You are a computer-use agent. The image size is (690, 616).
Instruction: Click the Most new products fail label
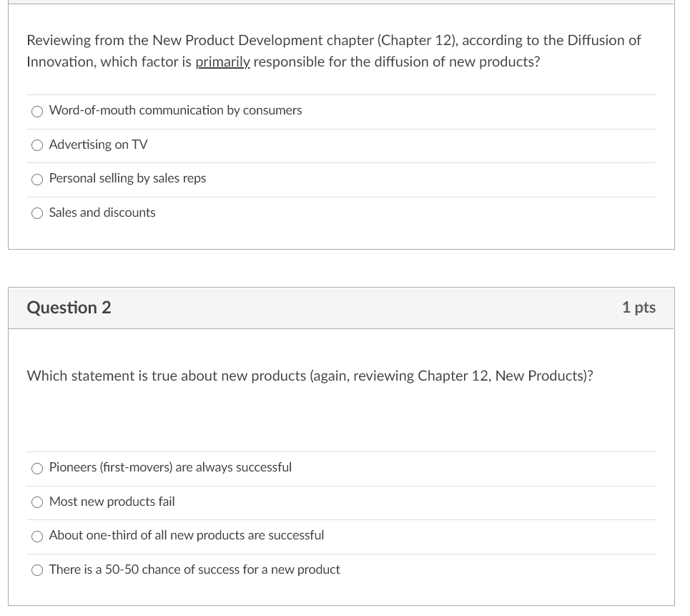(x=112, y=502)
